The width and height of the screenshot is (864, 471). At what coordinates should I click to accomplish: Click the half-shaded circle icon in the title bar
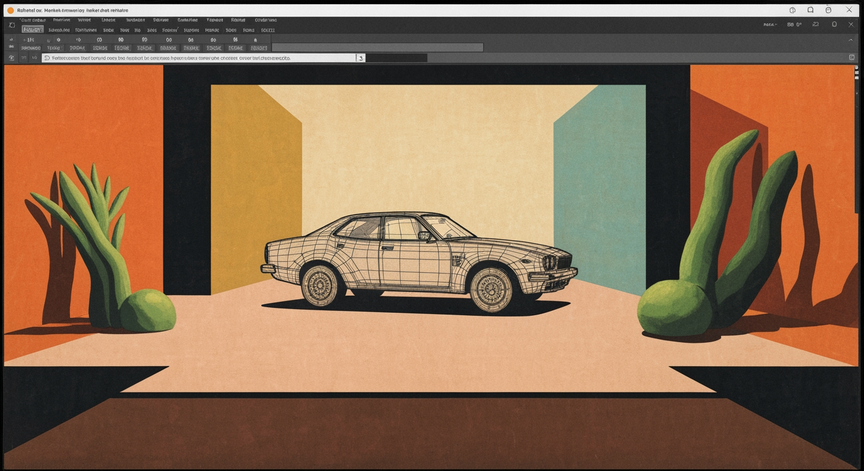click(792, 10)
